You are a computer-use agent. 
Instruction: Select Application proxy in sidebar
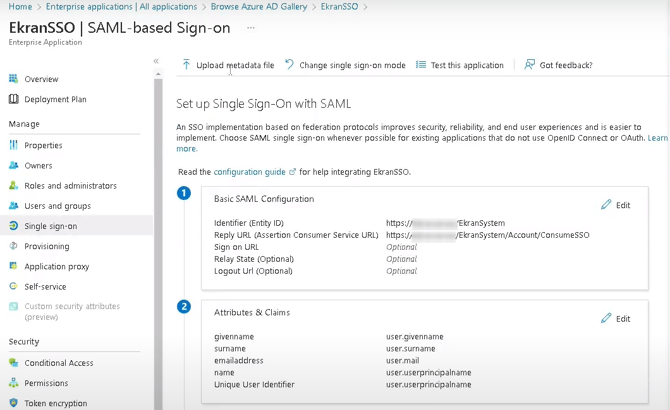(x=56, y=266)
